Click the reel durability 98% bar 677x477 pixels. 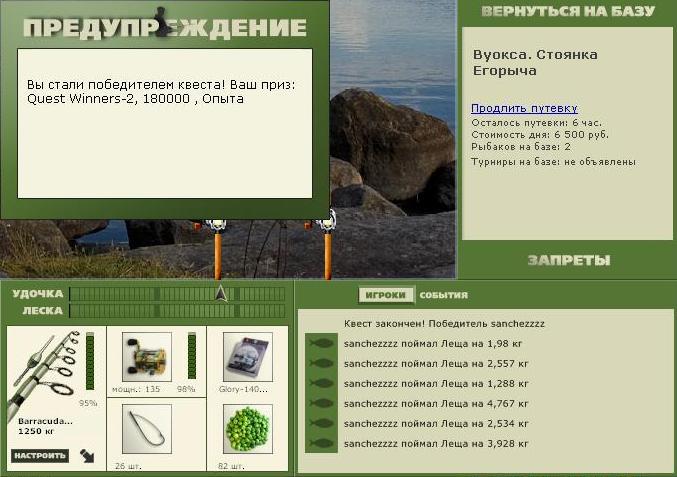[192, 356]
